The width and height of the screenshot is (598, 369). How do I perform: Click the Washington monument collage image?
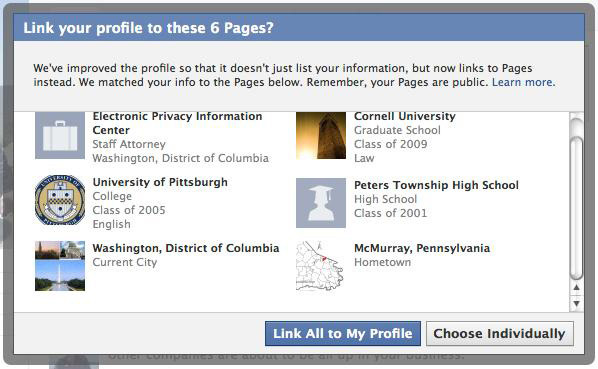[x=60, y=266]
